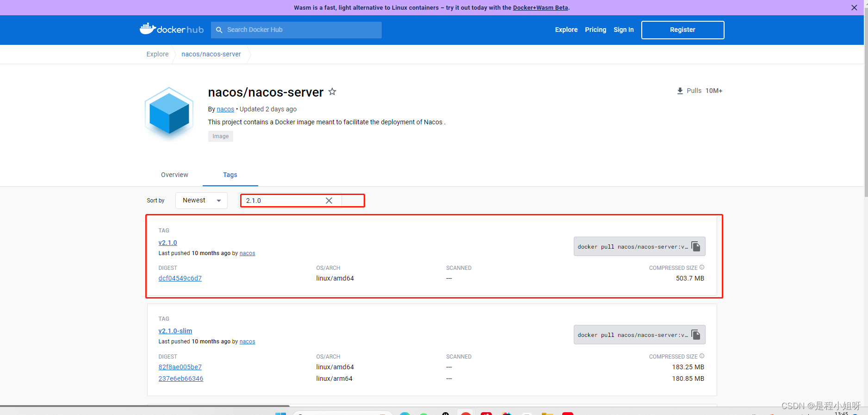Screen dimensions: 868x415
Task: Close the Wasm announcement banner
Action: [x=854, y=7]
